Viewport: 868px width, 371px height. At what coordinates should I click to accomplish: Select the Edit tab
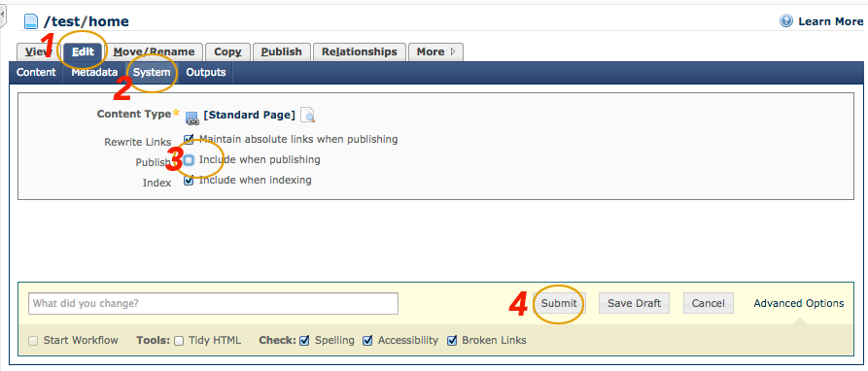83,52
